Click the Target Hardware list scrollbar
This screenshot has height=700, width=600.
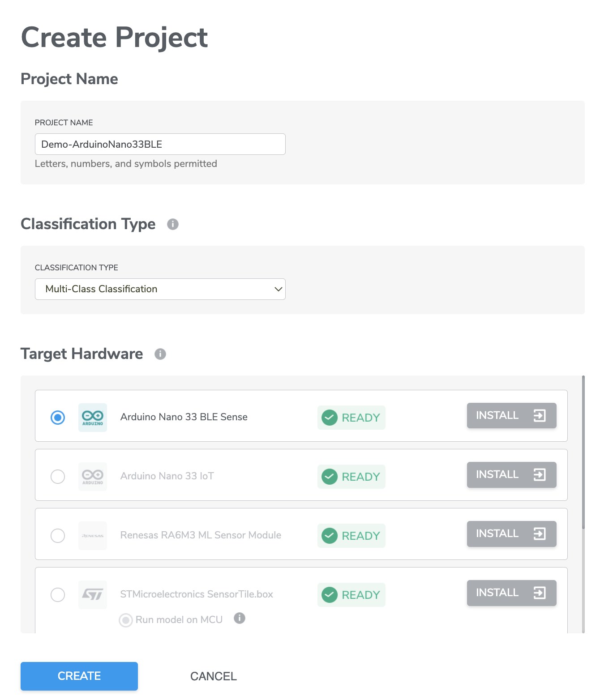coord(583,452)
